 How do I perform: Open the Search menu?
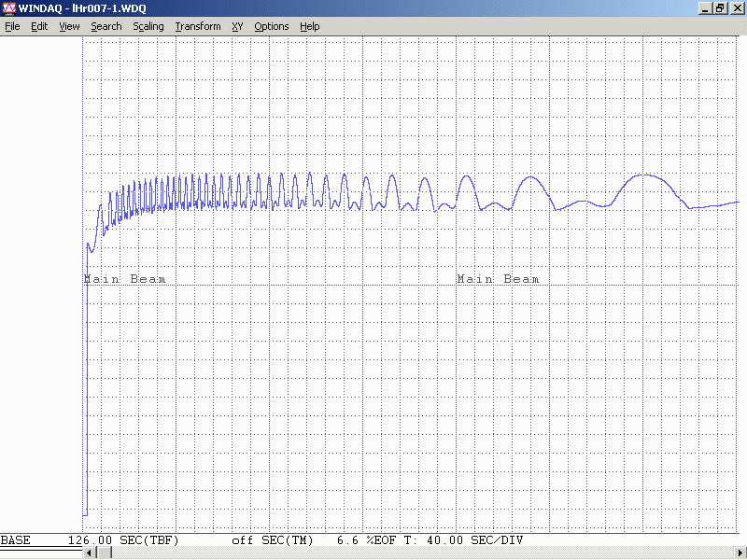point(106,26)
